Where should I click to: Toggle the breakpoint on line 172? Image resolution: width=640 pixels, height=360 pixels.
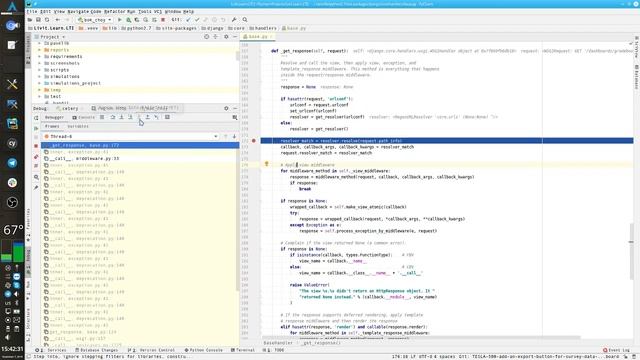tap(253, 141)
